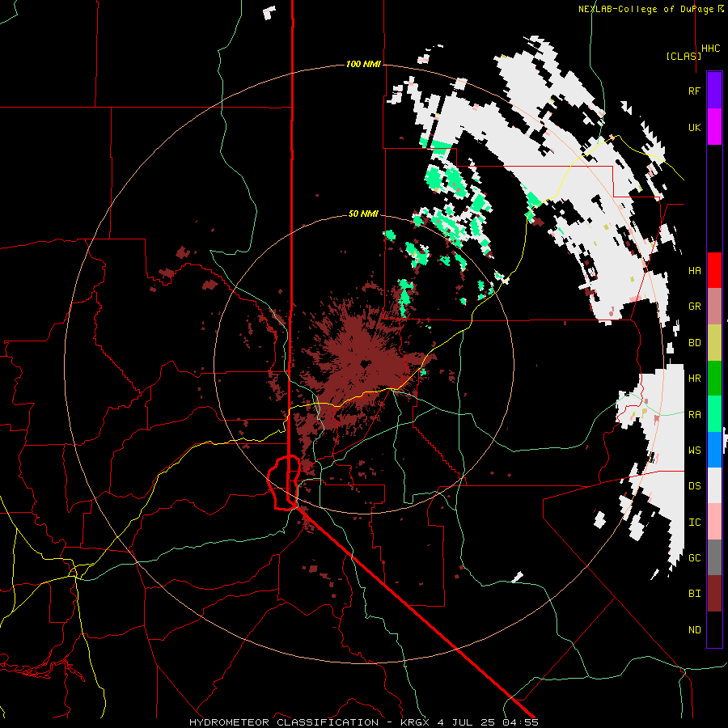Click the HA red legend color block
728x728 pixels.
[714, 270]
